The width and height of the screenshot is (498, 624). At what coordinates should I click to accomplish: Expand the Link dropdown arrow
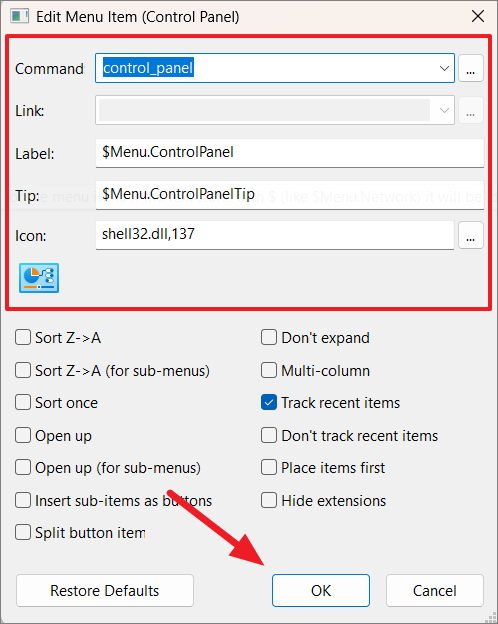pos(444,110)
